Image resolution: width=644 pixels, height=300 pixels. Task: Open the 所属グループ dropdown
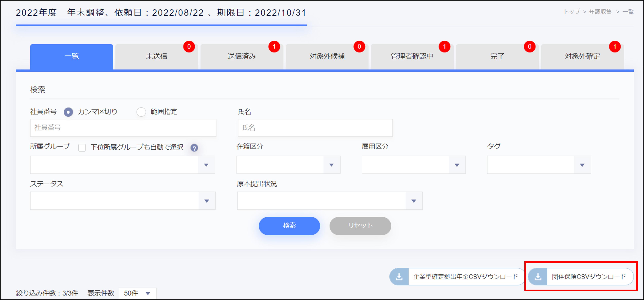(x=123, y=165)
